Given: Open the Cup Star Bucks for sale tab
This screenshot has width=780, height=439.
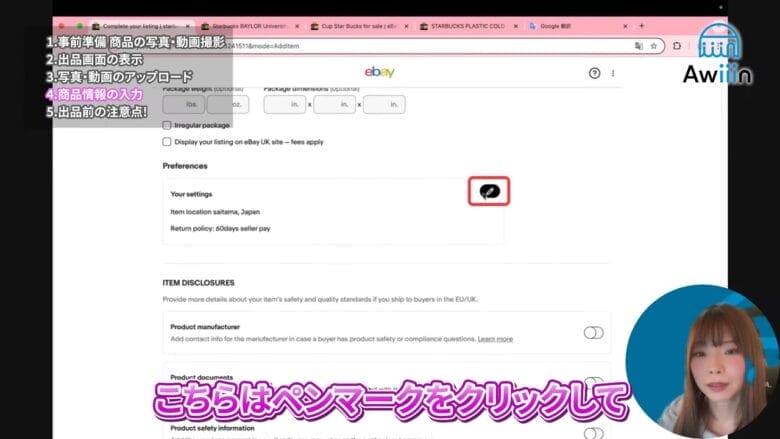Looking at the screenshot, I should [360, 26].
